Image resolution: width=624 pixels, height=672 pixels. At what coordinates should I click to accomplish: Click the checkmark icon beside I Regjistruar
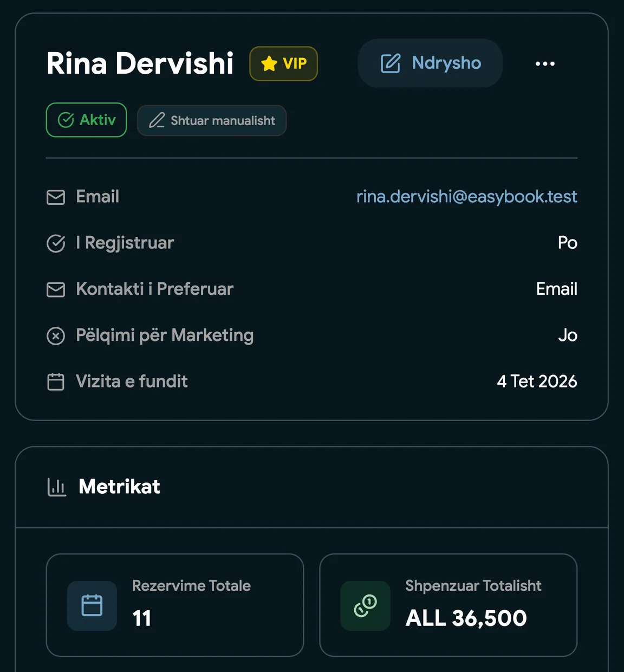tap(56, 243)
